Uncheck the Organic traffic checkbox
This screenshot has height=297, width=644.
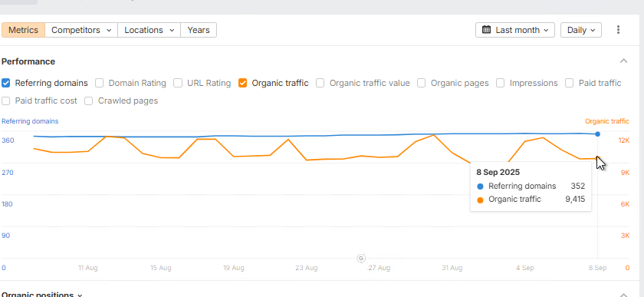pyautogui.click(x=243, y=83)
